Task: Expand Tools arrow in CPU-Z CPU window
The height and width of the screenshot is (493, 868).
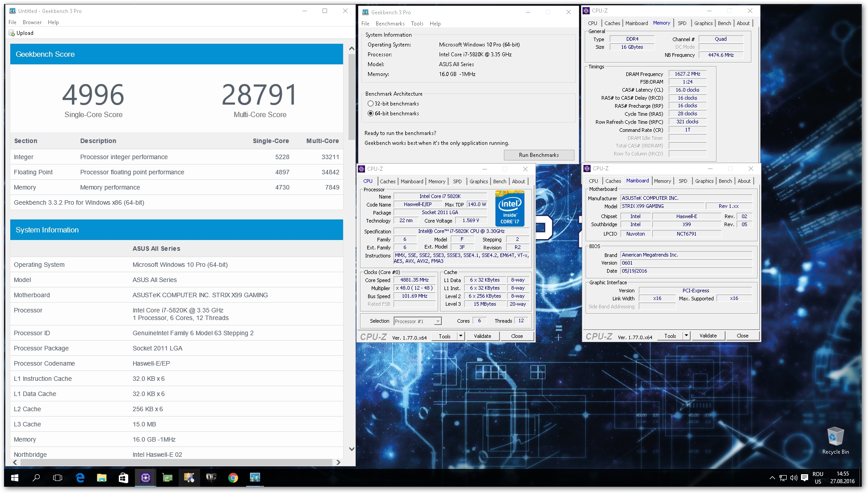Action: (461, 336)
